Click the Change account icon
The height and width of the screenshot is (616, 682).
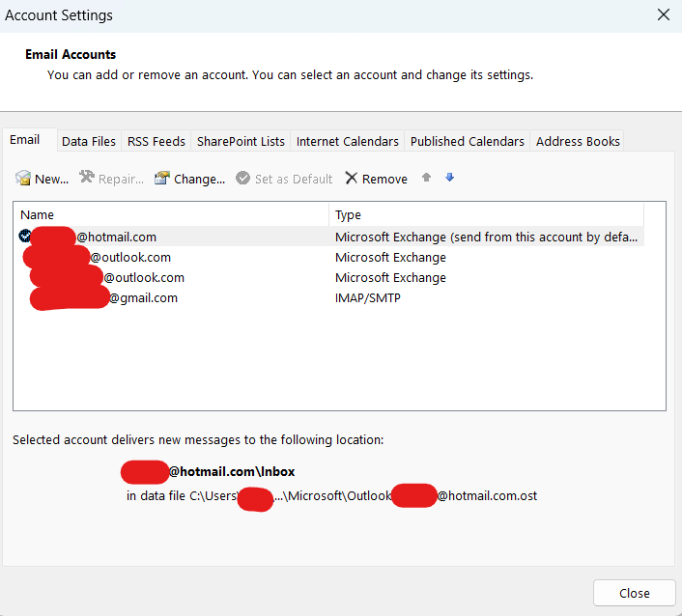pos(161,178)
